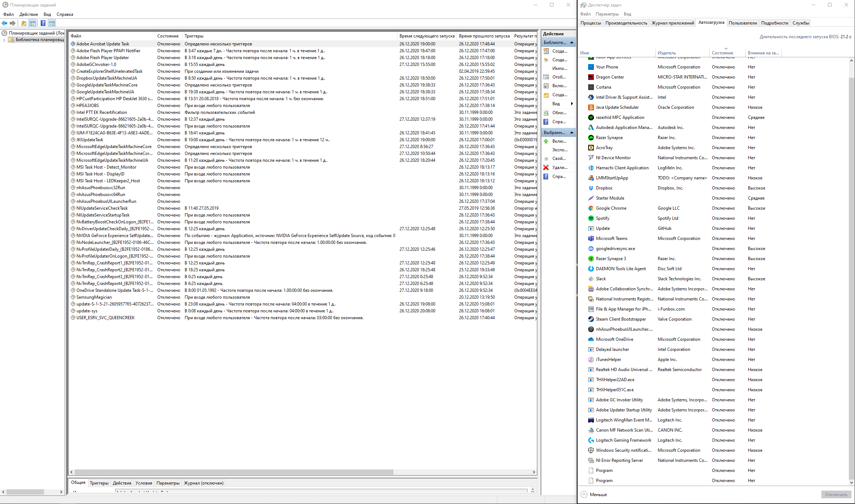Select the DAEMON Tools Lite Agent icon
The image size is (855, 504).
pyautogui.click(x=591, y=269)
